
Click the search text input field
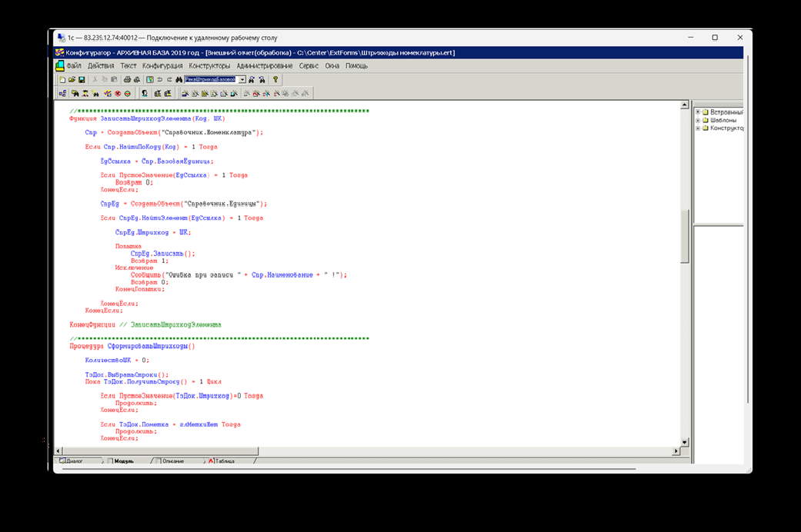(x=211, y=80)
